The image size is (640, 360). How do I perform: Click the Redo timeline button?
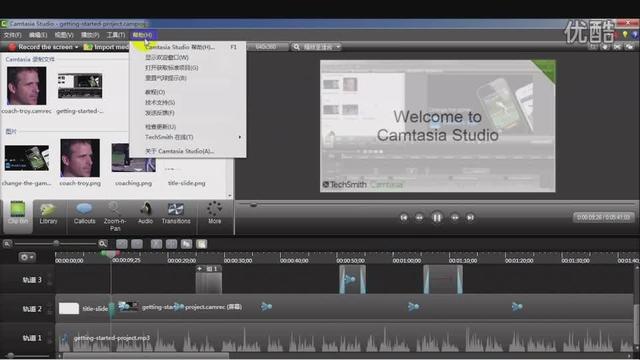(137, 244)
